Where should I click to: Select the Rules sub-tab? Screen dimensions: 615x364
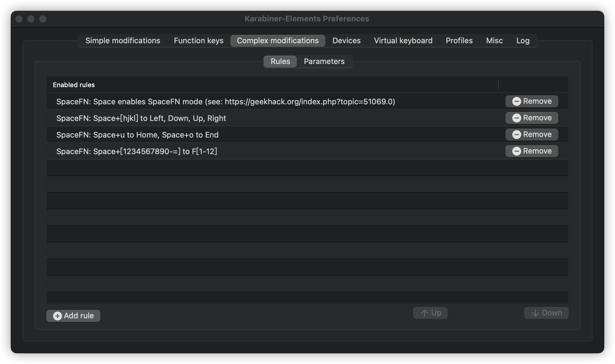[280, 61]
